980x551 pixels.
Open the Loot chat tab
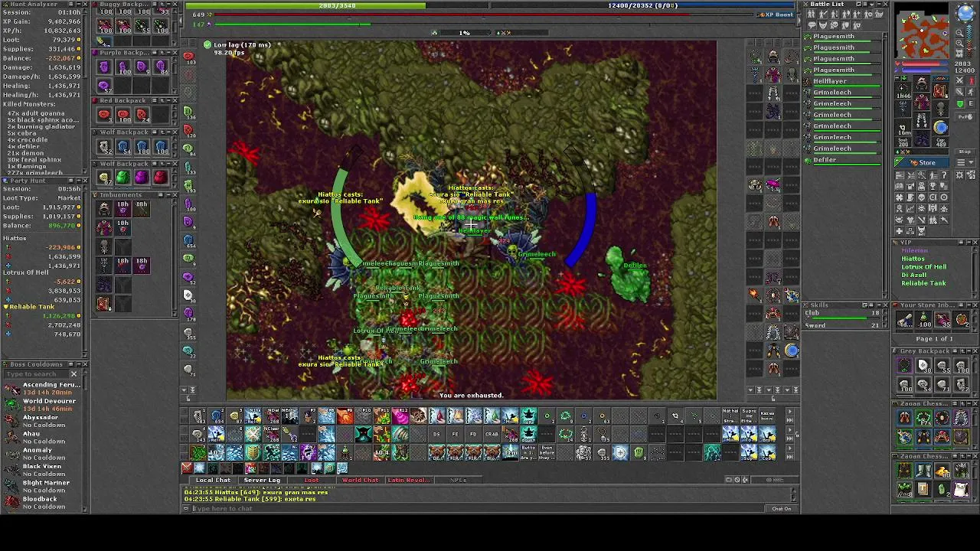(311, 480)
